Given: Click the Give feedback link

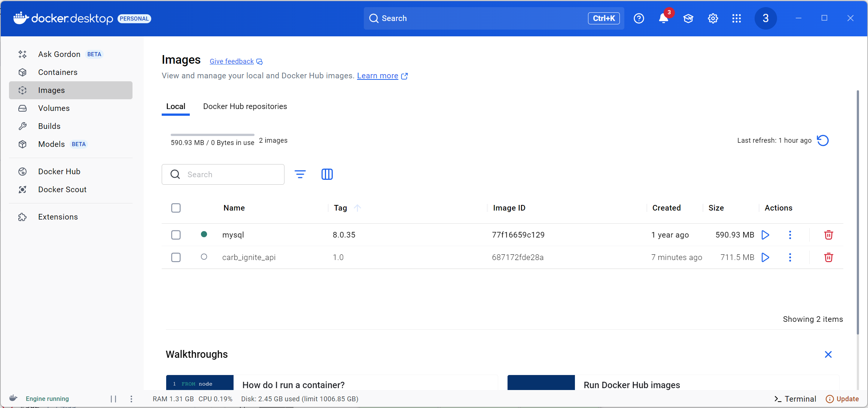Looking at the screenshot, I should (232, 61).
